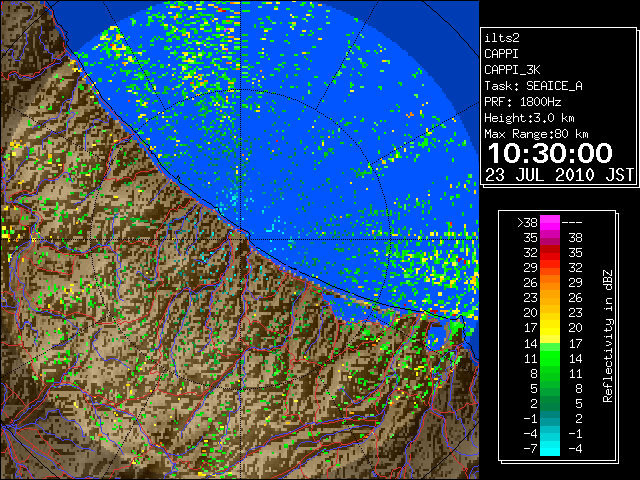This screenshot has height=480, width=640.
Task: Click the cyan -7 to -4 dBZ swatch
Action: tap(550, 448)
